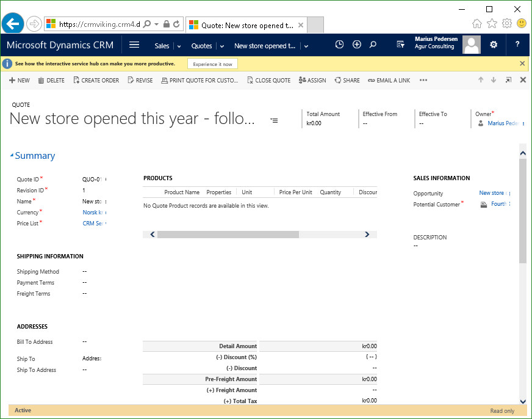Open the help question mark
Viewport: 532px width, 419px height.
(517, 44)
